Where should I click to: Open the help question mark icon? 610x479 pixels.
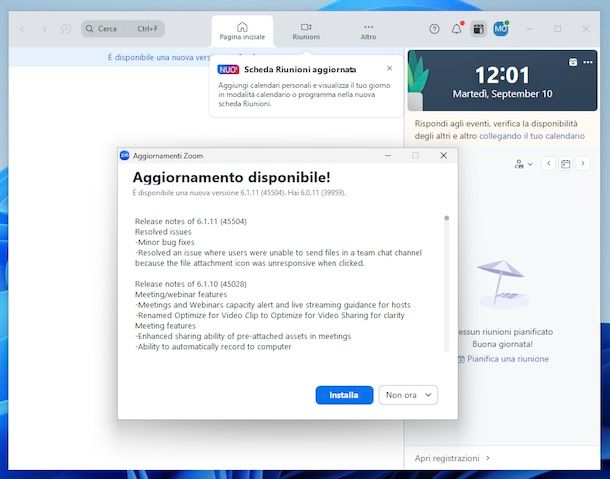tap(434, 29)
